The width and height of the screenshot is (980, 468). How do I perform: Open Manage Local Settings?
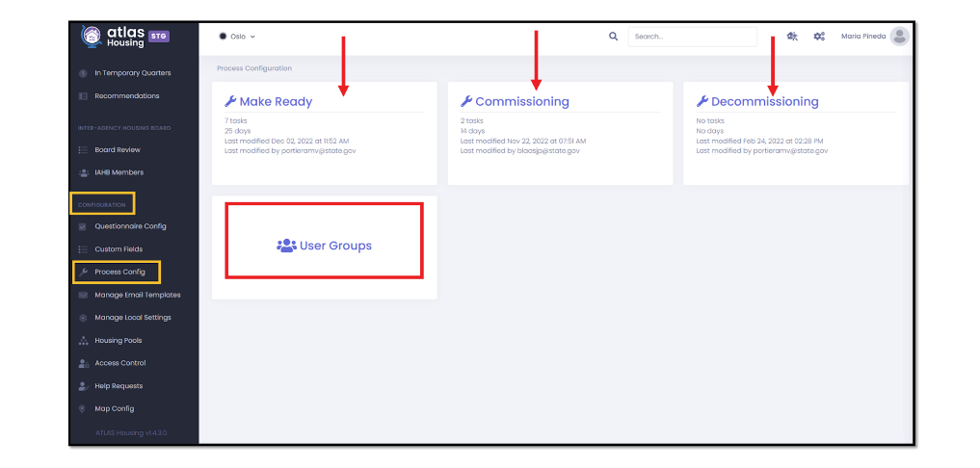(133, 318)
